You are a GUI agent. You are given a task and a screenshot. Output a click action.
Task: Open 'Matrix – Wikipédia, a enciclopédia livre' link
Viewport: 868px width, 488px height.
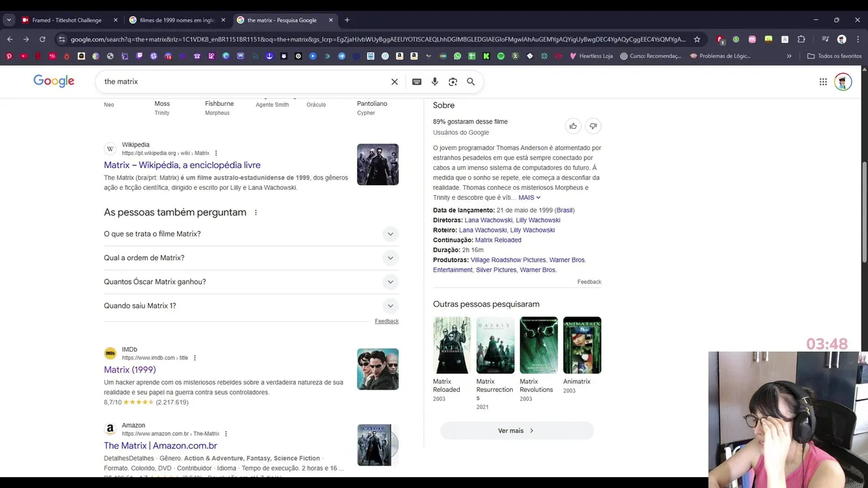click(182, 165)
